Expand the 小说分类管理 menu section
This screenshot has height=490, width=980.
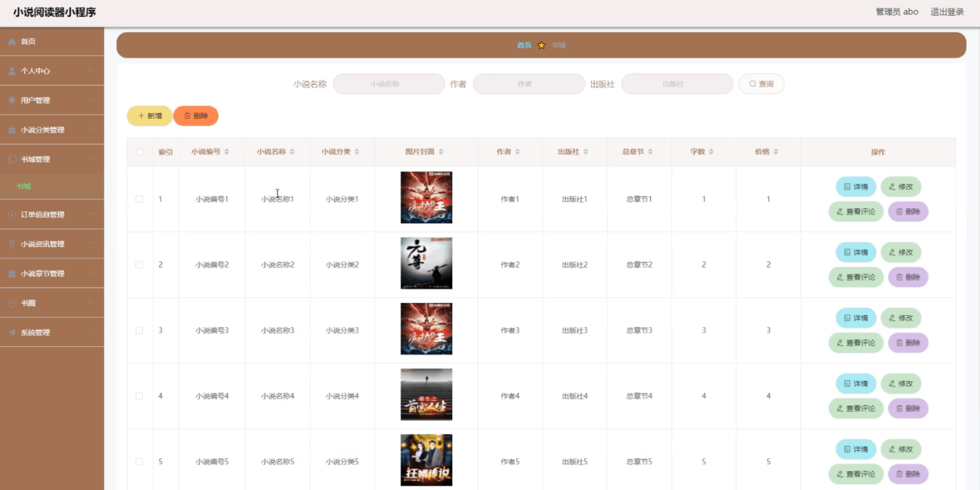coord(52,130)
